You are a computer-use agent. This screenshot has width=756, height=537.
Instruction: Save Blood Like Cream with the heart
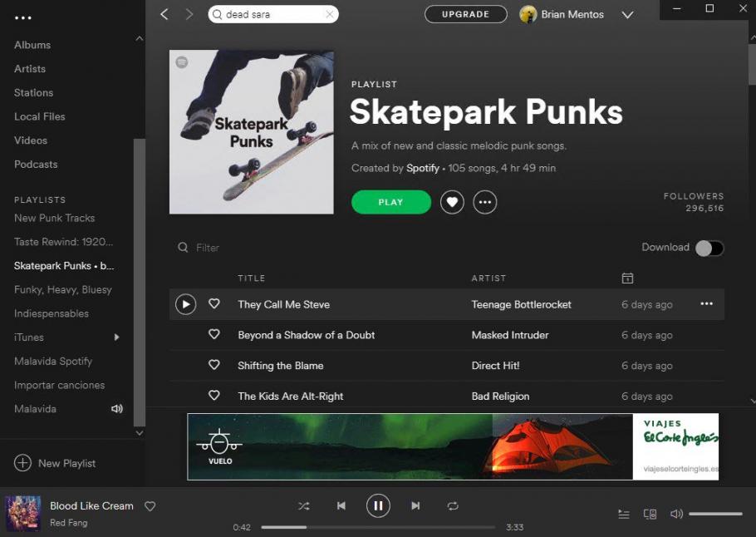[x=150, y=506]
